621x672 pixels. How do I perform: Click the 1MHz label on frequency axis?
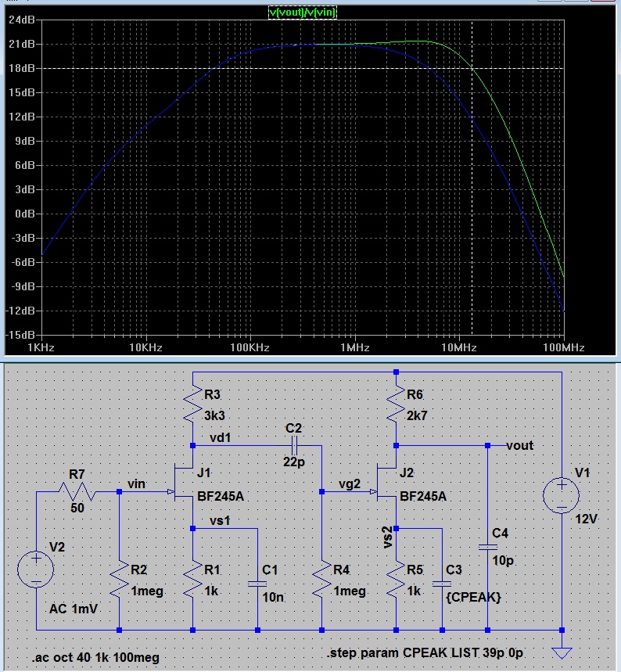pyautogui.click(x=354, y=347)
